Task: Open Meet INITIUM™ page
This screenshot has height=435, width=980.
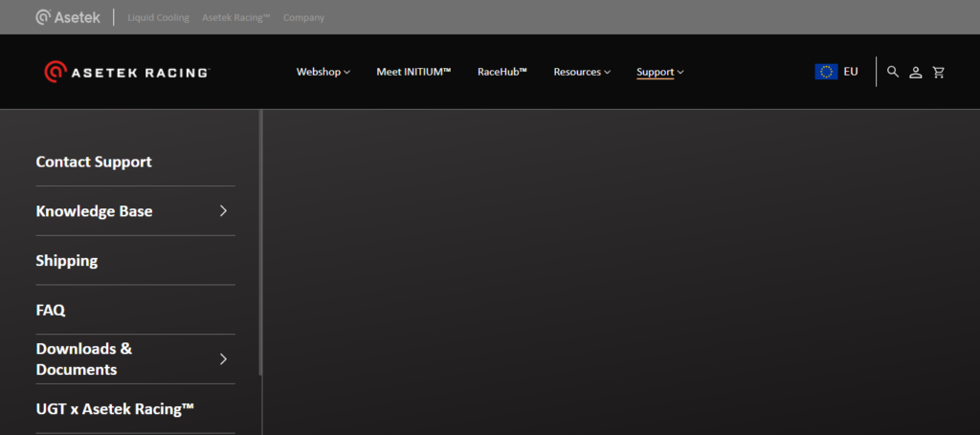Action: pyautogui.click(x=413, y=72)
